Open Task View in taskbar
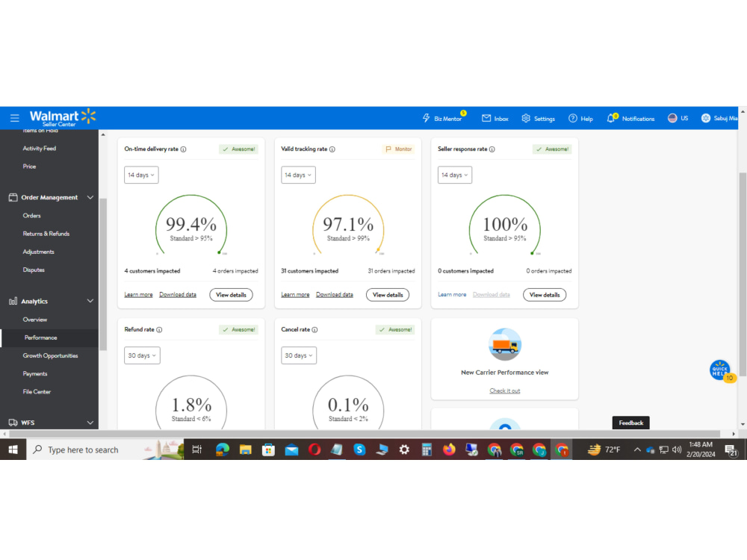 (196, 449)
